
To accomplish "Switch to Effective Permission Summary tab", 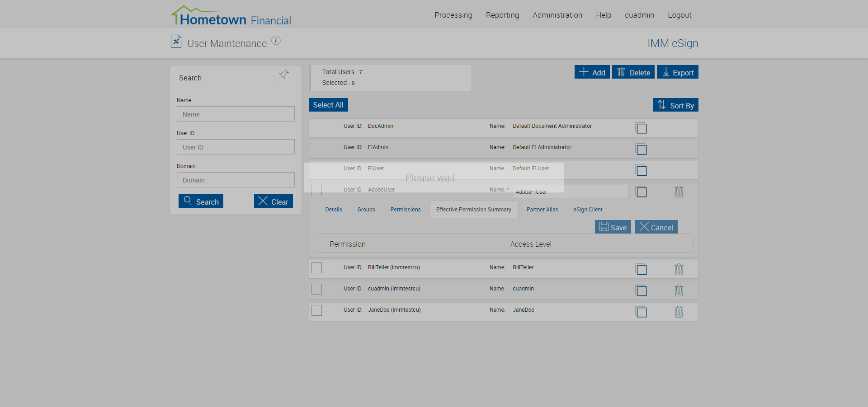I will pyautogui.click(x=474, y=210).
